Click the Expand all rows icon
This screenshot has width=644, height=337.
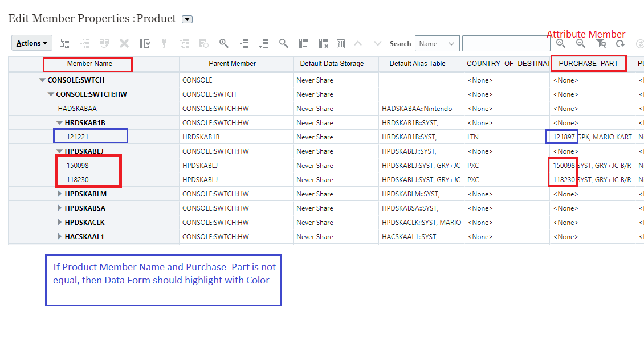pos(244,43)
